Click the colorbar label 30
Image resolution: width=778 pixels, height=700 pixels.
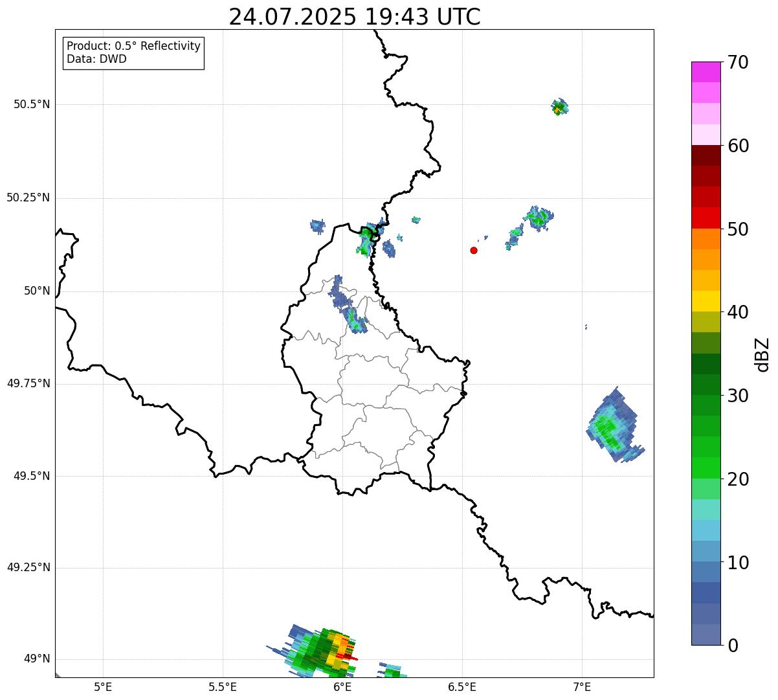pyautogui.click(x=739, y=396)
